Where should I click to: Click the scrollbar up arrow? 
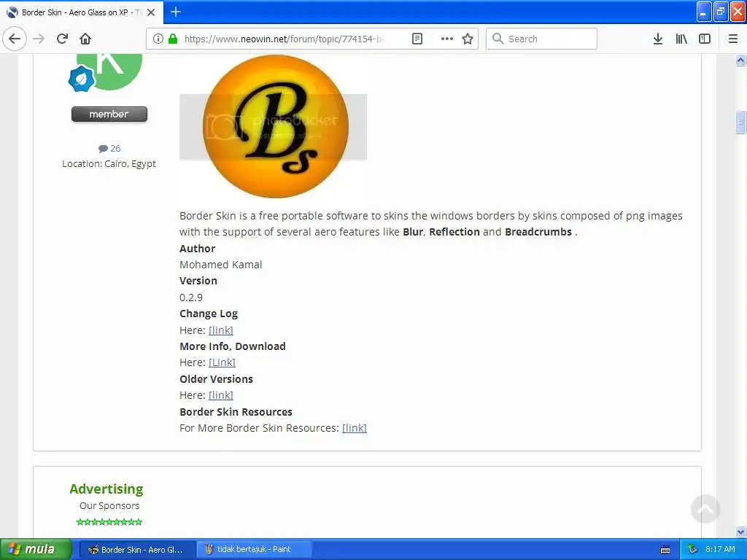point(740,60)
